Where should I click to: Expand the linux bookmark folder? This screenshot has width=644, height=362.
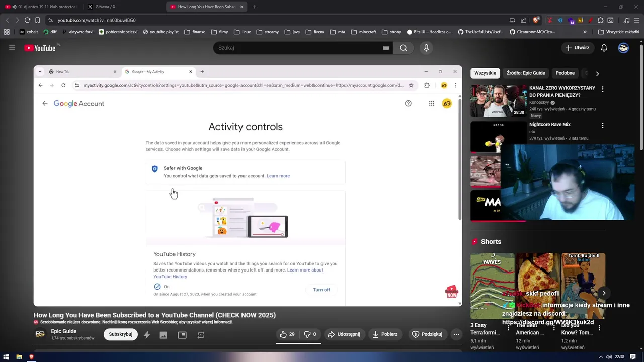point(242,32)
